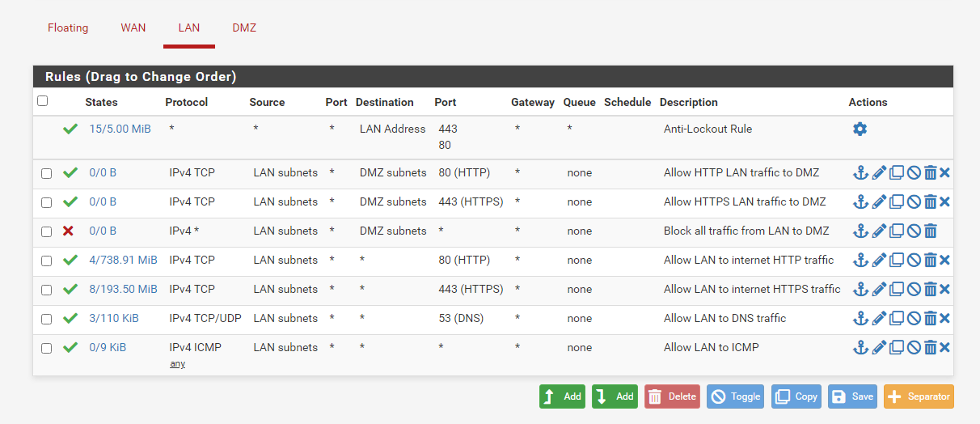Disable the Allow LAN to internet HTTP traffic rule
Screen dimensions: 980x424
914,260
